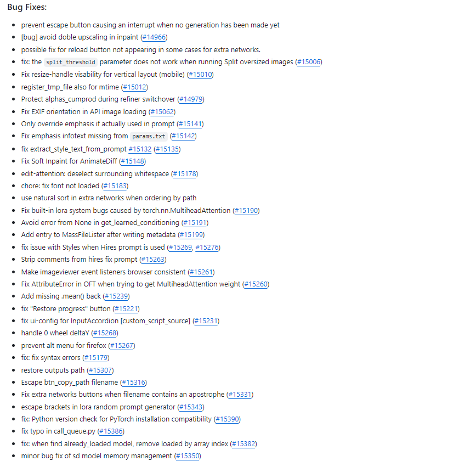This screenshot has width=476, height=461.
Task: Open the #15190 MultiheadAttention lora link
Action: [246, 211]
